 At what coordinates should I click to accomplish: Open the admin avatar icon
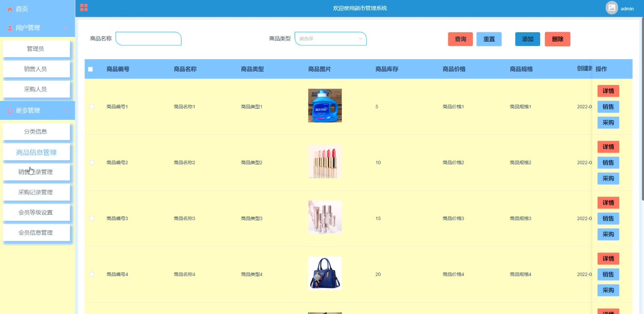(x=612, y=8)
